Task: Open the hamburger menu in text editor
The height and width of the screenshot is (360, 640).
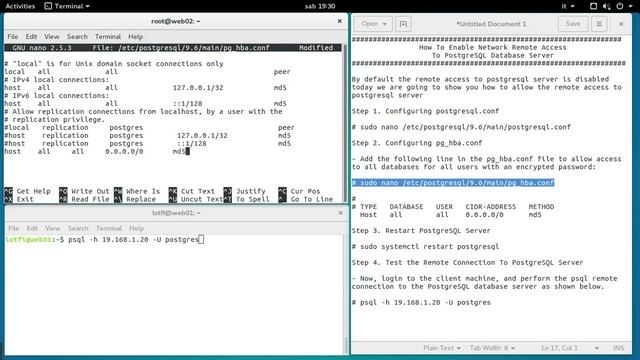Action: [599, 24]
